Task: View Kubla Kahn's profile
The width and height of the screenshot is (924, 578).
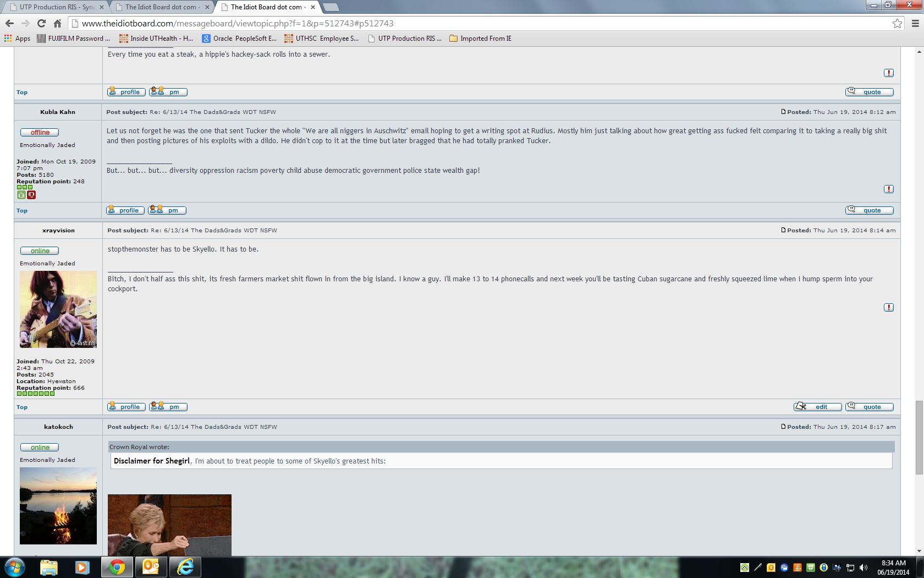Action: (125, 210)
